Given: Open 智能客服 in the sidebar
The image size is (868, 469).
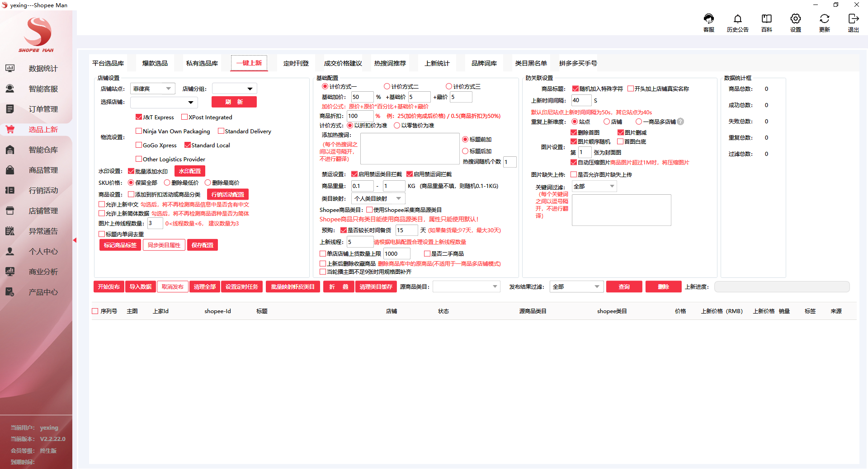Looking at the screenshot, I should point(36,89).
